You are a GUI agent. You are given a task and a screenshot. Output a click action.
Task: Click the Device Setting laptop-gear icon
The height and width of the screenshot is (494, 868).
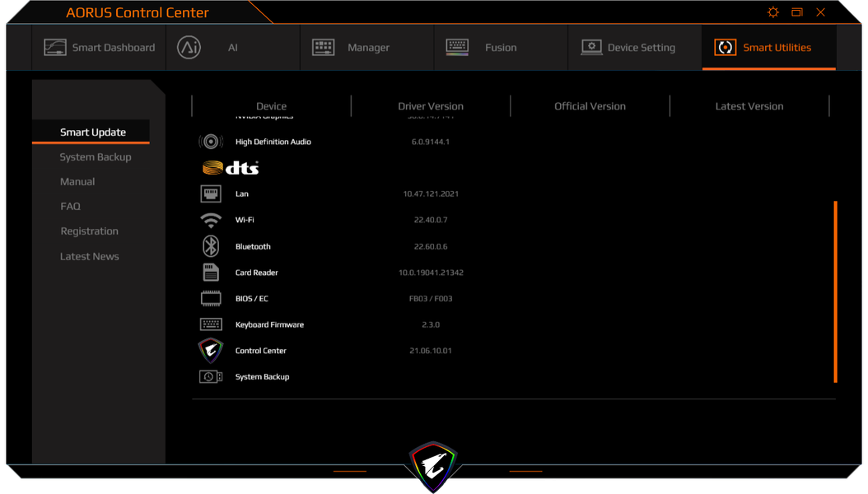coord(591,48)
